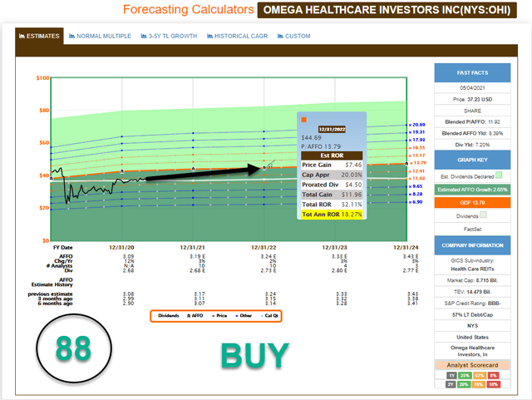The image size is (532, 400).
Task: Click the Div Yld: 7.20% fact
Action: [472, 145]
